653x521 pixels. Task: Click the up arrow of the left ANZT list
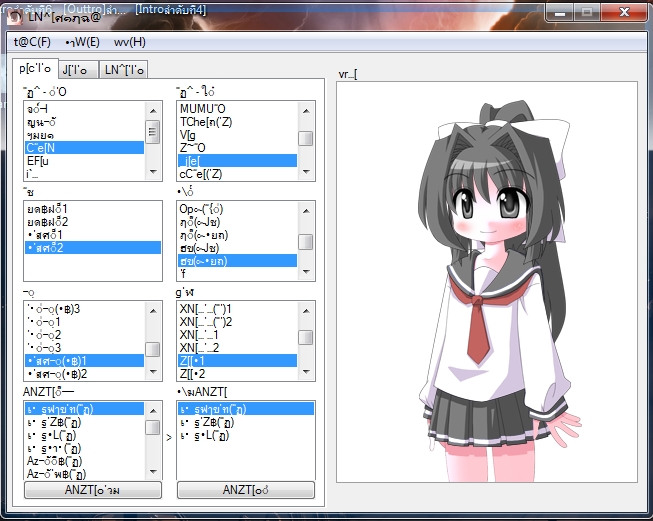pyautogui.click(x=153, y=410)
